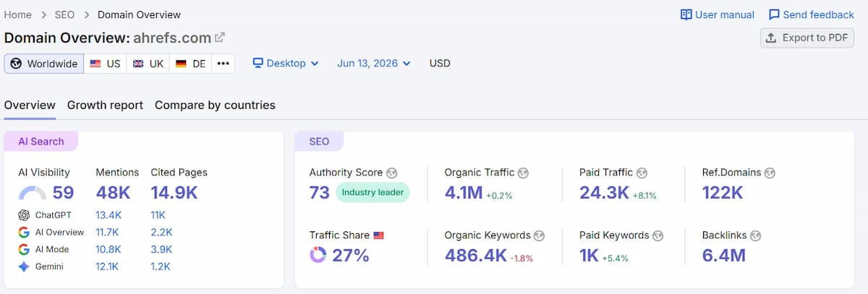
Task: Open the external link icon next to ahrefs.com
Action: click(x=220, y=38)
